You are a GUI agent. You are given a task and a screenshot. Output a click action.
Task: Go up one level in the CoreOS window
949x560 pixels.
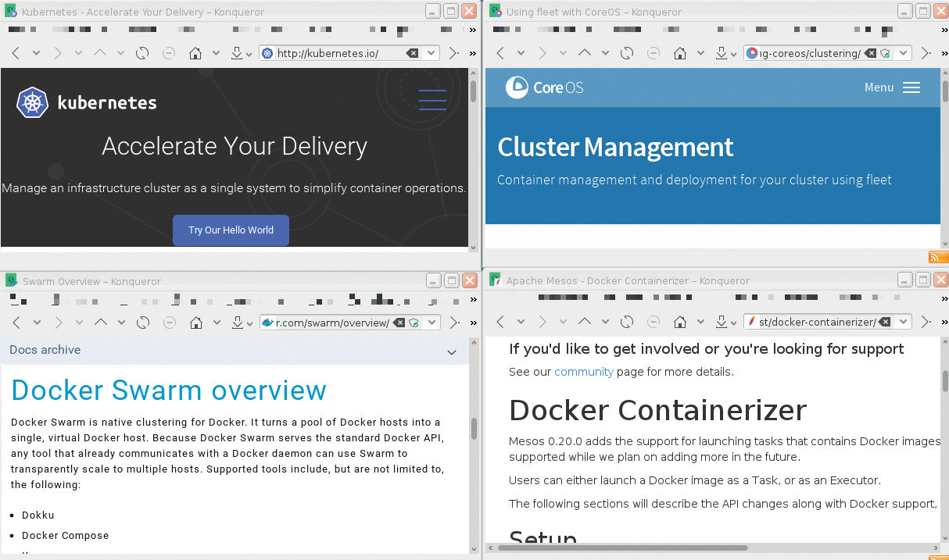click(584, 53)
